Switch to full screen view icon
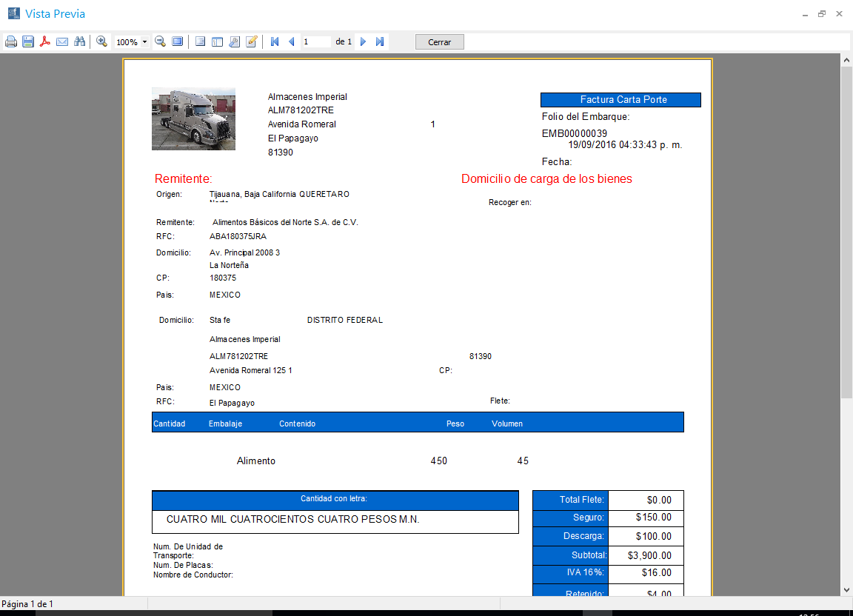This screenshot has width=853, height=616. 177,42
